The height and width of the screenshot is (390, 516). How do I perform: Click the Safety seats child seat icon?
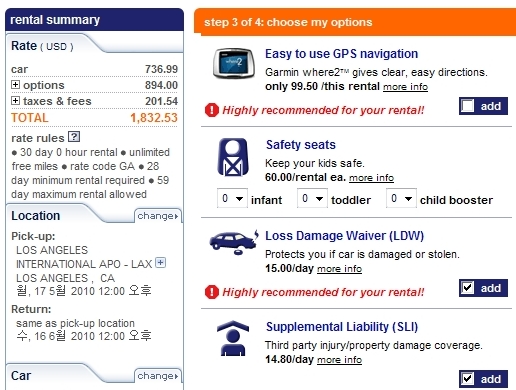233,157
